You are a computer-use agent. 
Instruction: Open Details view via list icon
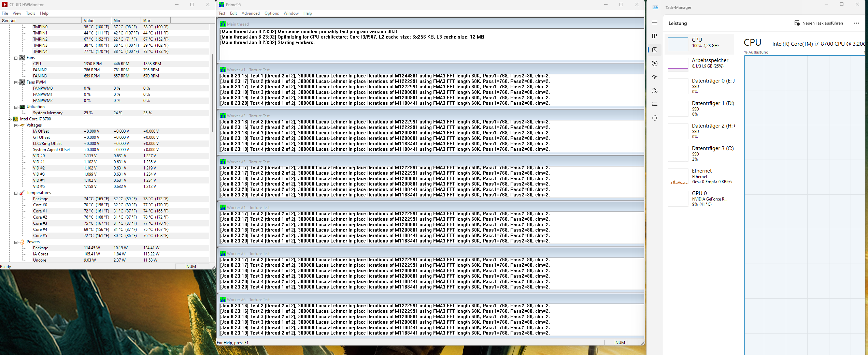point(655,104)
